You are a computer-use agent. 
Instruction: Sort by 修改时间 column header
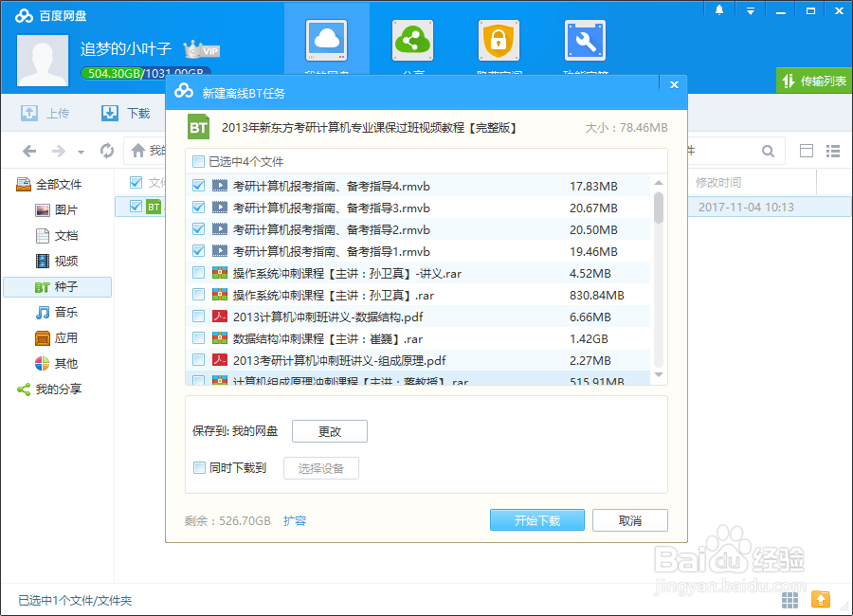718,183
